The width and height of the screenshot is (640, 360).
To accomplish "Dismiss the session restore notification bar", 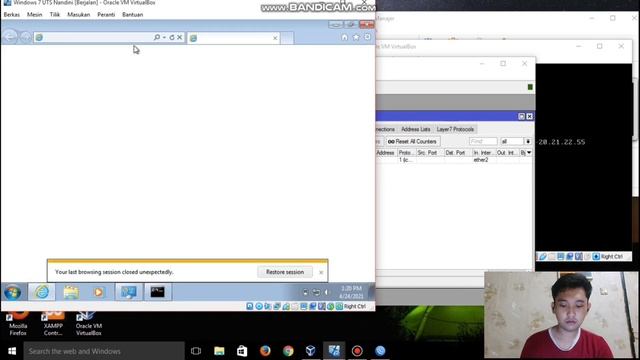I will coord(321,272).
